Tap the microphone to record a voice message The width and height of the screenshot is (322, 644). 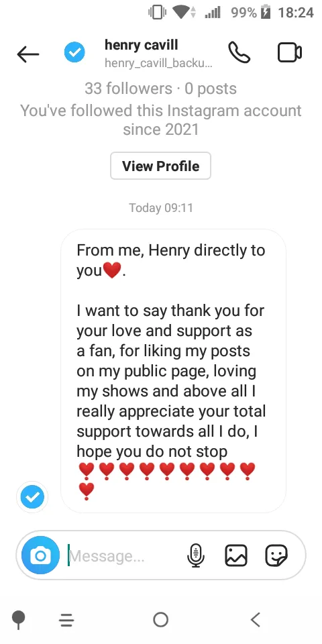coord(195,555)
